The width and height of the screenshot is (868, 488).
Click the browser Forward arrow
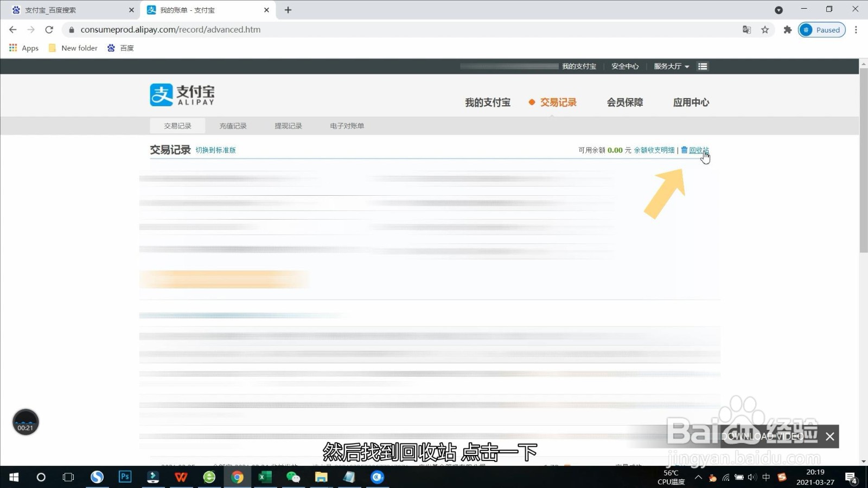31,30
